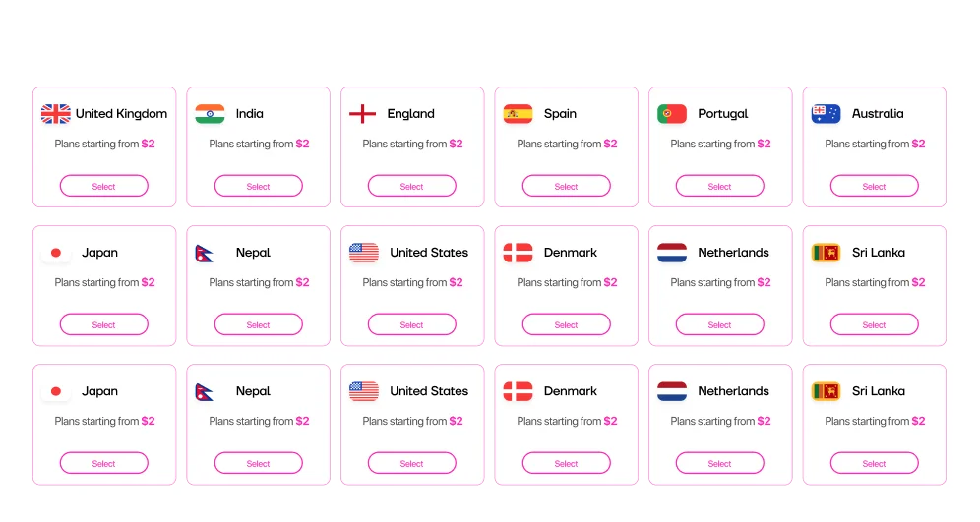Click the Portugal flag icon
Screen dimensions: 980x522
672,114
